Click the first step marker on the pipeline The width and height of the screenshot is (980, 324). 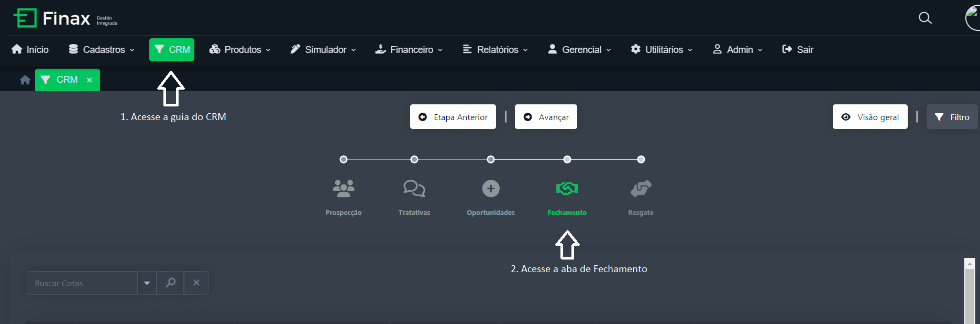(x=344, y=159)
